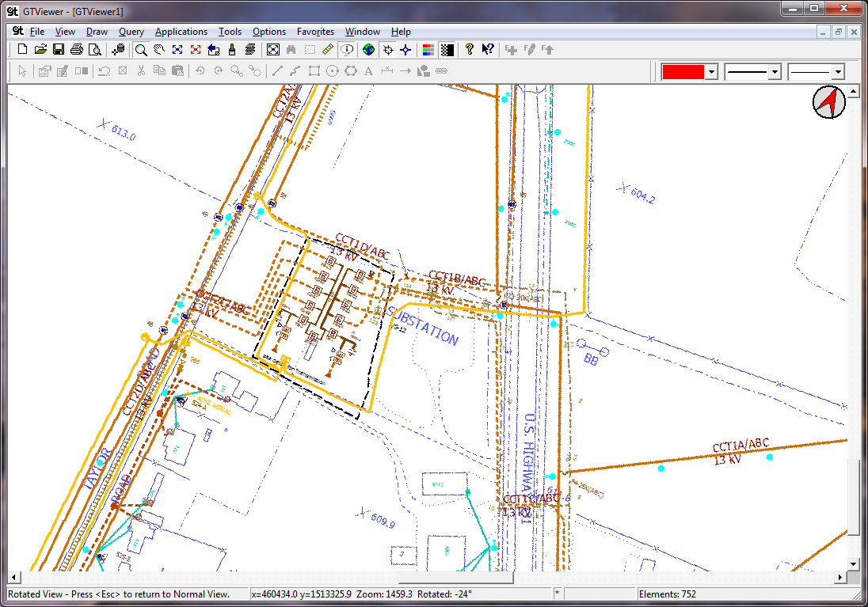Viewport: 868px width, 607px height.
Task: Toggle the info balloon review mode
Action: click(346, 49)
